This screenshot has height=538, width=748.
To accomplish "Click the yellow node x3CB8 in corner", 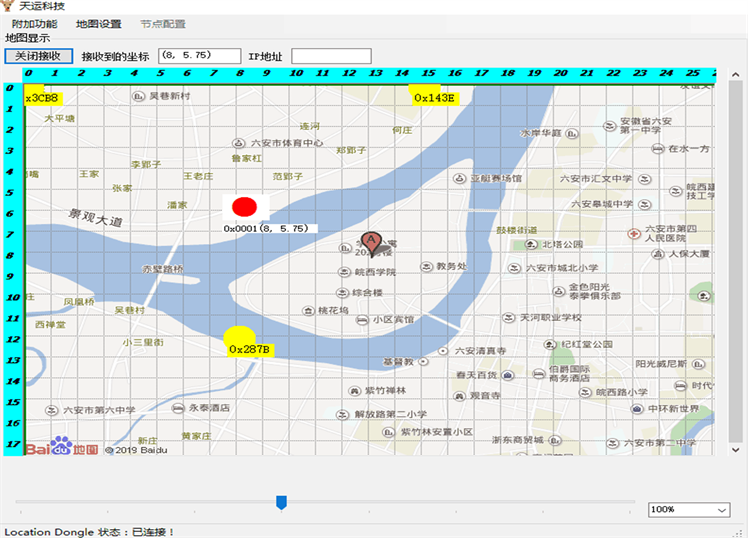I will 42,98.
